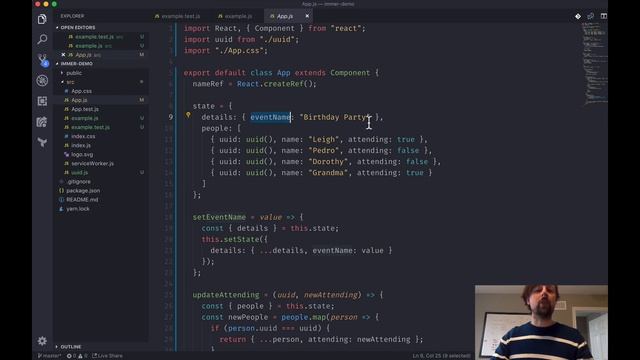This screenshot has height=360, width=640.
Task: Open the Debug view icon
Action: pyautogui.click(x=42, y=80)
